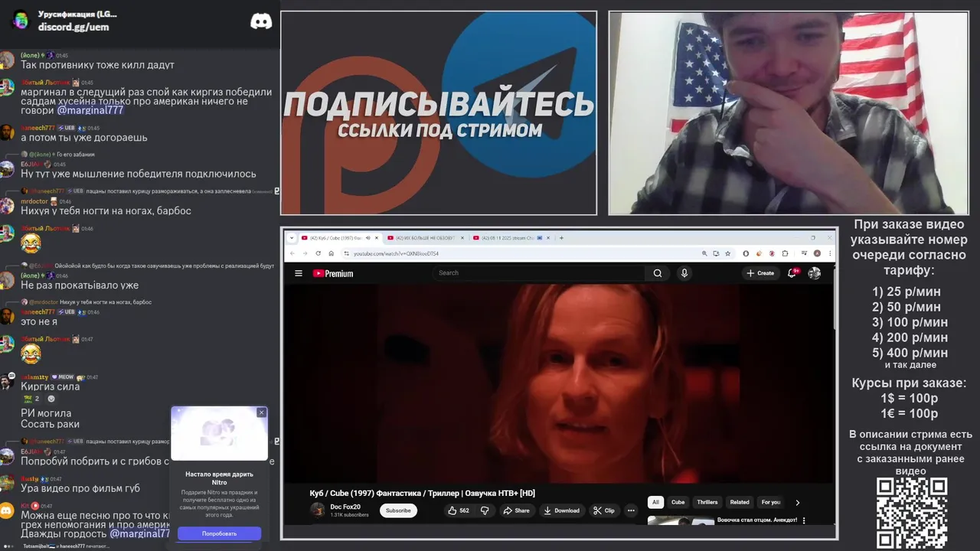Click the youtube.com address bar URL

pyautogui.click(x=397, y=253)
